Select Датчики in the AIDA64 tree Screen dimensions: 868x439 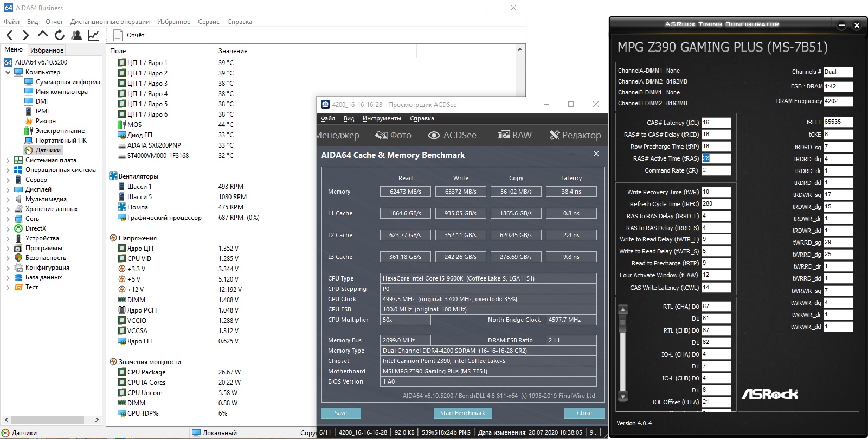click(48, 150)
